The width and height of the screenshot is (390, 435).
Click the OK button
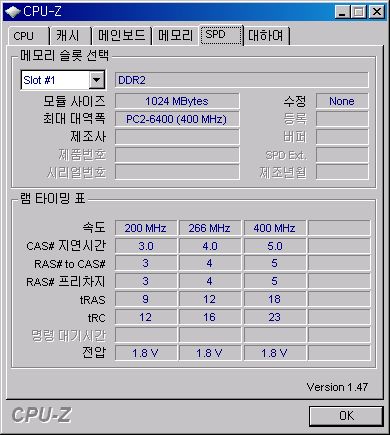pyautogui.click(x=346, y=416)
